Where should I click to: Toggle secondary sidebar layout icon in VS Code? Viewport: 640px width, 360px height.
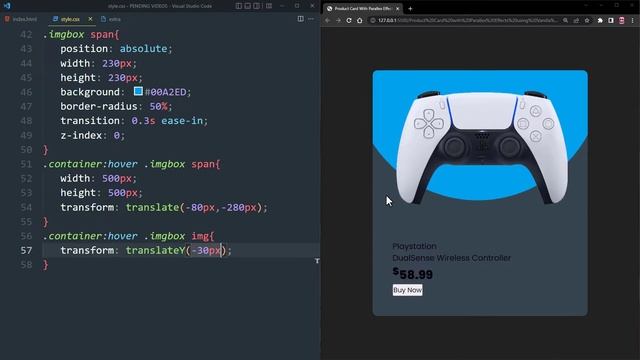(x=257, y=6)
